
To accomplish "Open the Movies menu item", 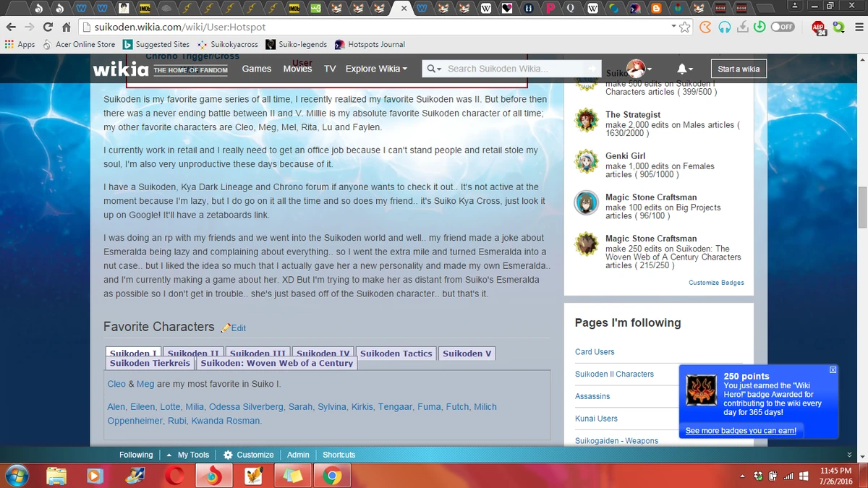I will point(298,69).
